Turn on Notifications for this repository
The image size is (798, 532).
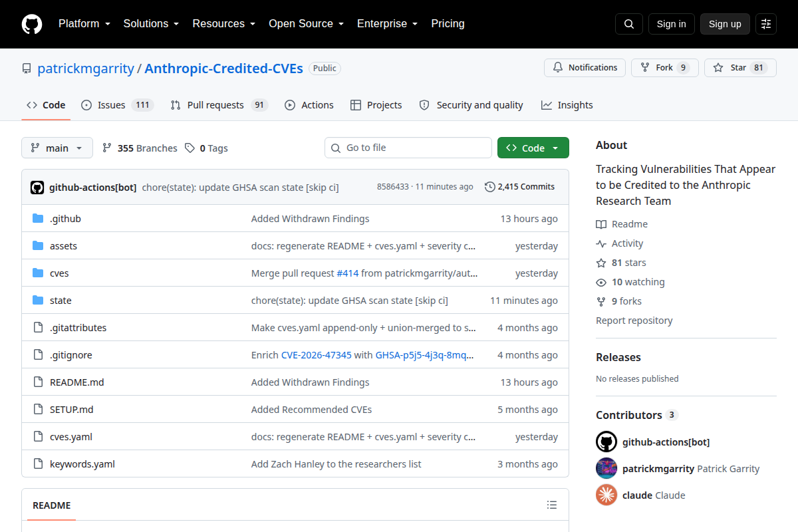click(585, 68)
